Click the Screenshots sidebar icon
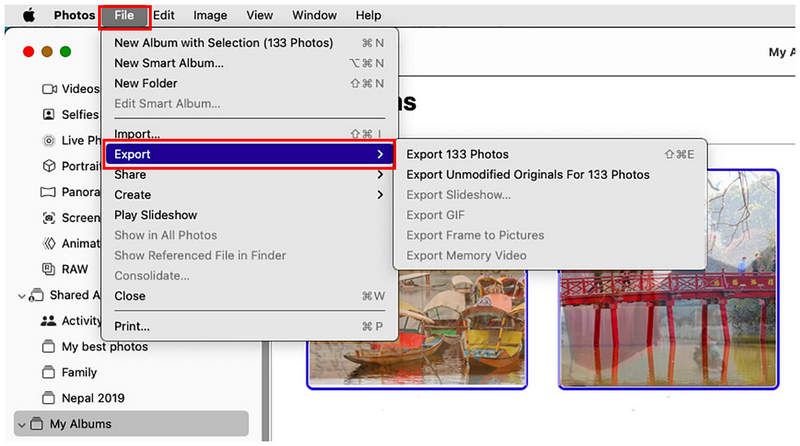This screenshot has height=446, width=800. click(x=48, y=218)
